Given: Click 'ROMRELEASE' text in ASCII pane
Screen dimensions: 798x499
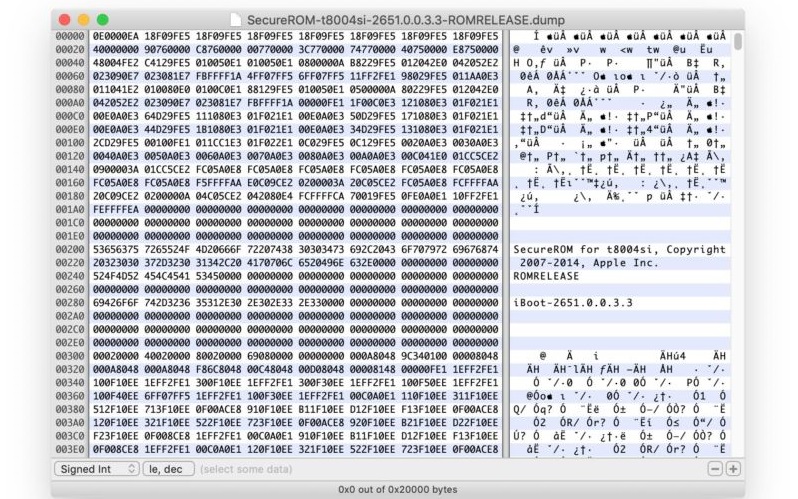Looking at the screenshot, I should pyautogui.click(x=546, y=276).
